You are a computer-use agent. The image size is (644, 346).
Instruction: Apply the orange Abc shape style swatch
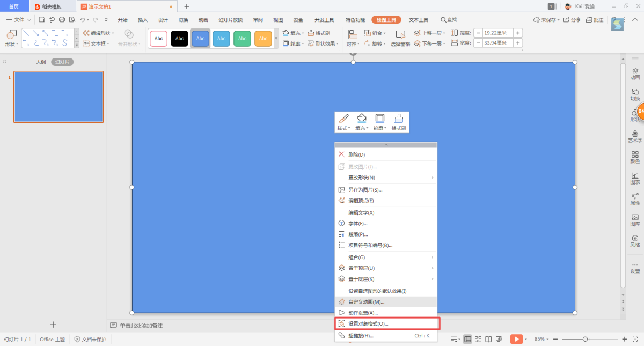click(263, 39)
